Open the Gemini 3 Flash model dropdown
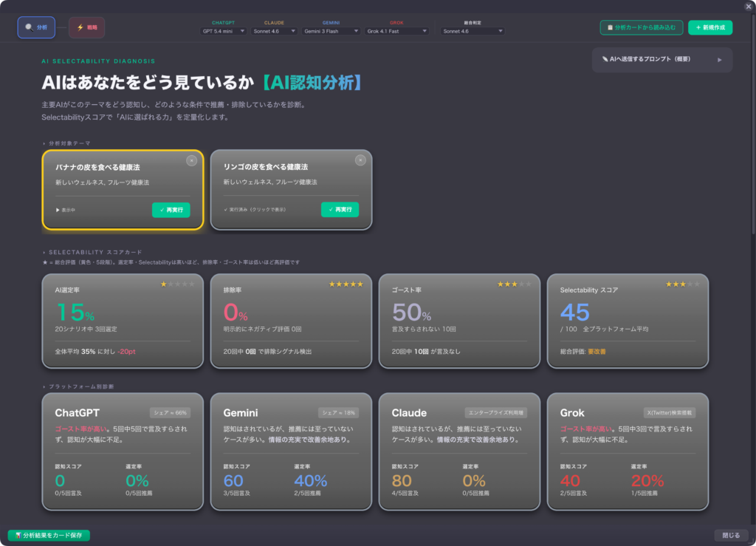 tap(331, 31)
